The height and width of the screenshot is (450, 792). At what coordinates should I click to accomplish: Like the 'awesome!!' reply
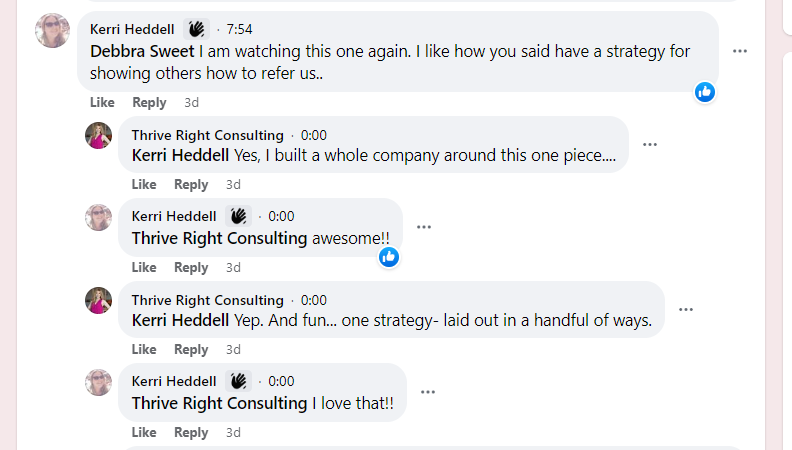[x=144, y=267]
